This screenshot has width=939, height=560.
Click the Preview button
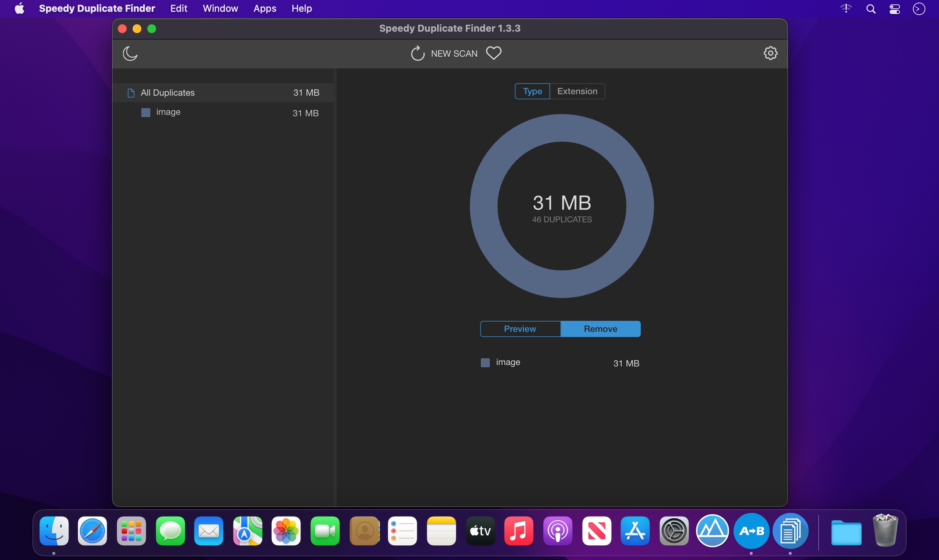(x=520, y=329)
